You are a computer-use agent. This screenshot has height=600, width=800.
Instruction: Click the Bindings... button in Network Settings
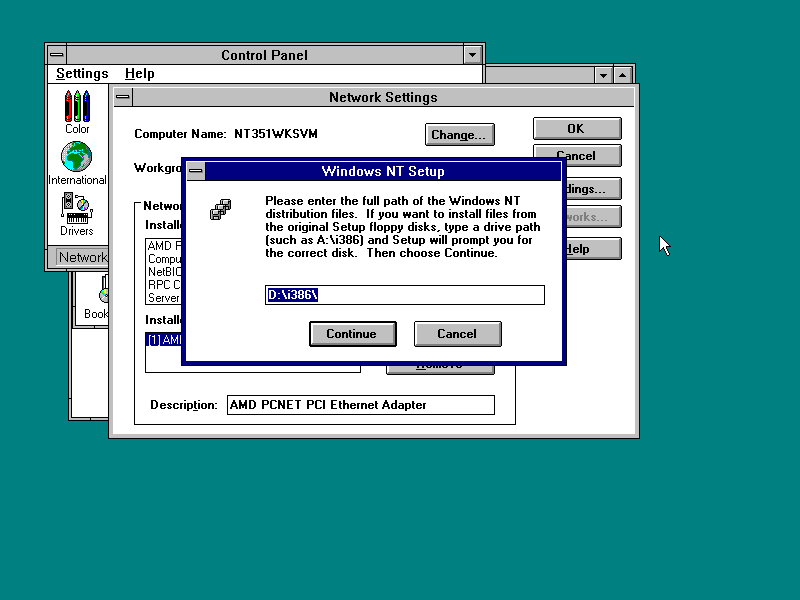(593, 189)
